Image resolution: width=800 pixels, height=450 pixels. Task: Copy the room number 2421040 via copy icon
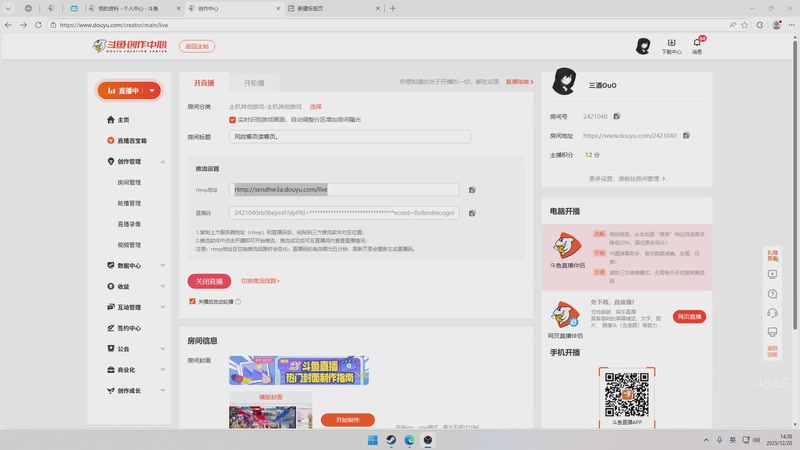point(616,116)
